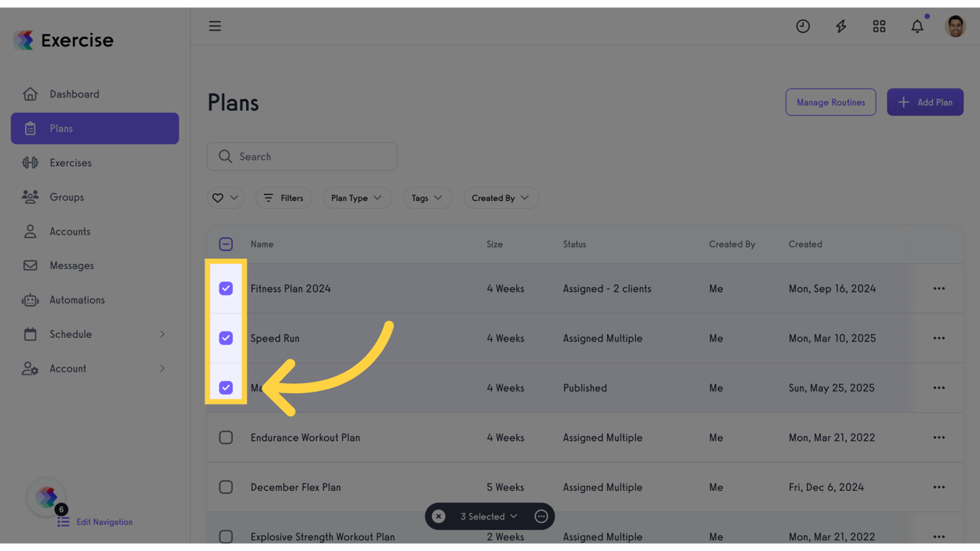Open the Dashboard from the sidebar

click(x=74, y=94)
